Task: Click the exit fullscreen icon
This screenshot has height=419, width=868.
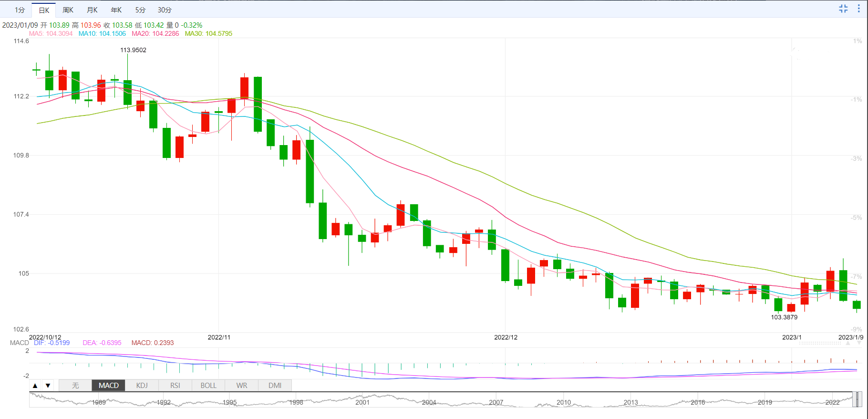Action: 843,9
